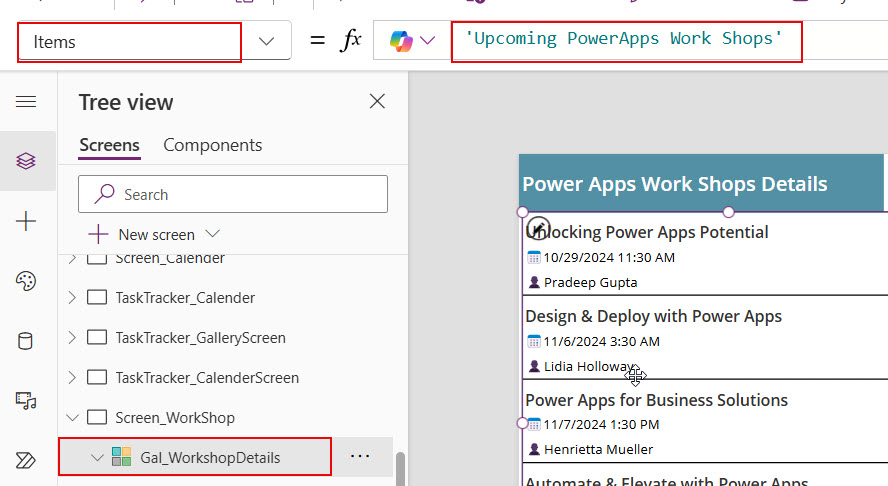Viewport: 888px width, 486px height.
Task: Select the Henrietta Mueller label
Action: tap(599, 450)
